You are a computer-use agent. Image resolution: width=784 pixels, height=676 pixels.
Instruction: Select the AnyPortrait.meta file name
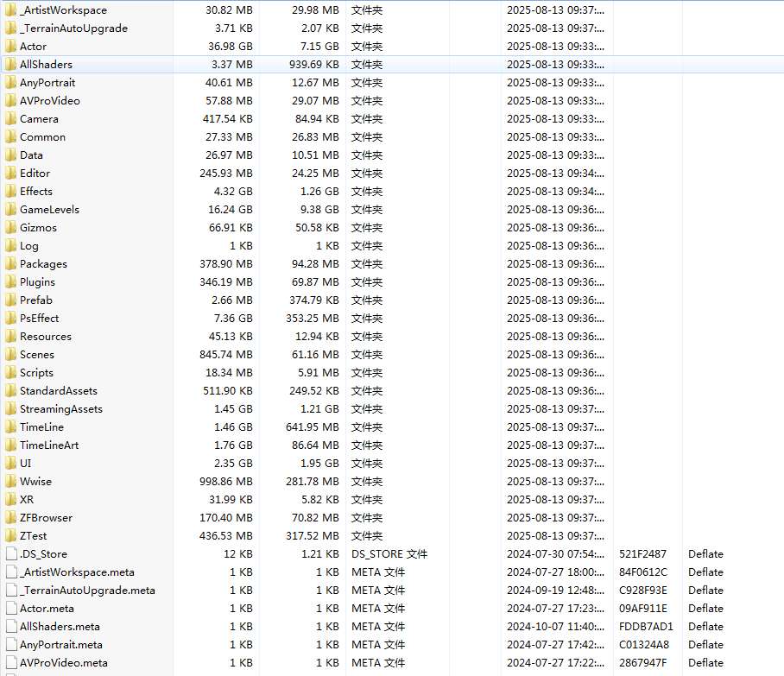pyautogui.click(x=60, y=644)
